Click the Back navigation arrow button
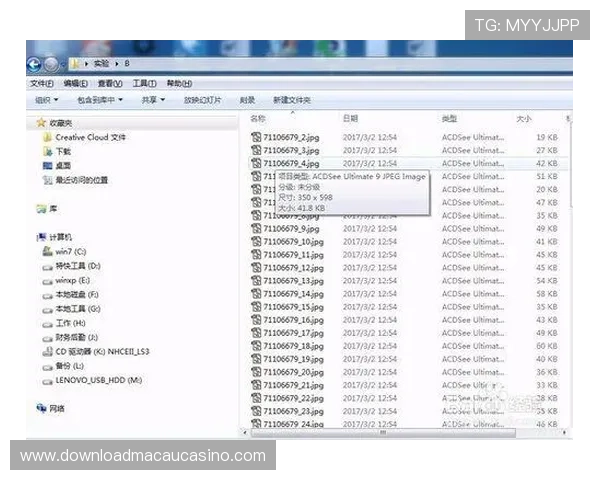This screenshot has width=600, height=480. click(35, 63)
